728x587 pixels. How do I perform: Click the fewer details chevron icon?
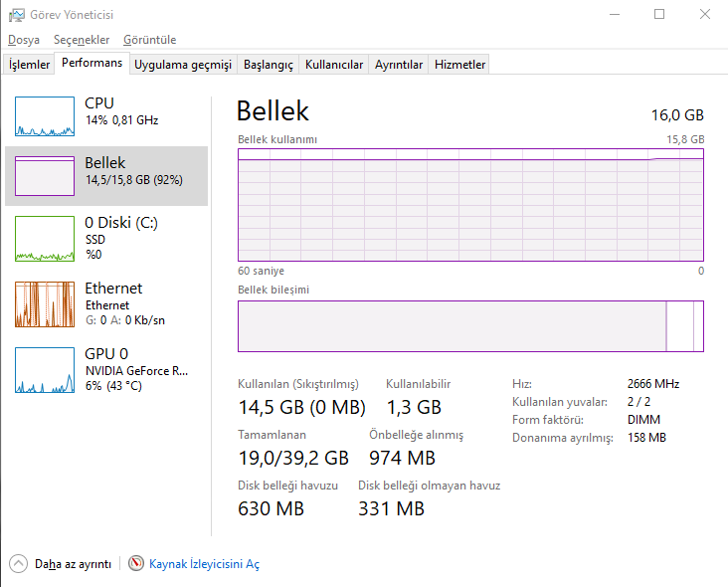click(x=19, y=563)
